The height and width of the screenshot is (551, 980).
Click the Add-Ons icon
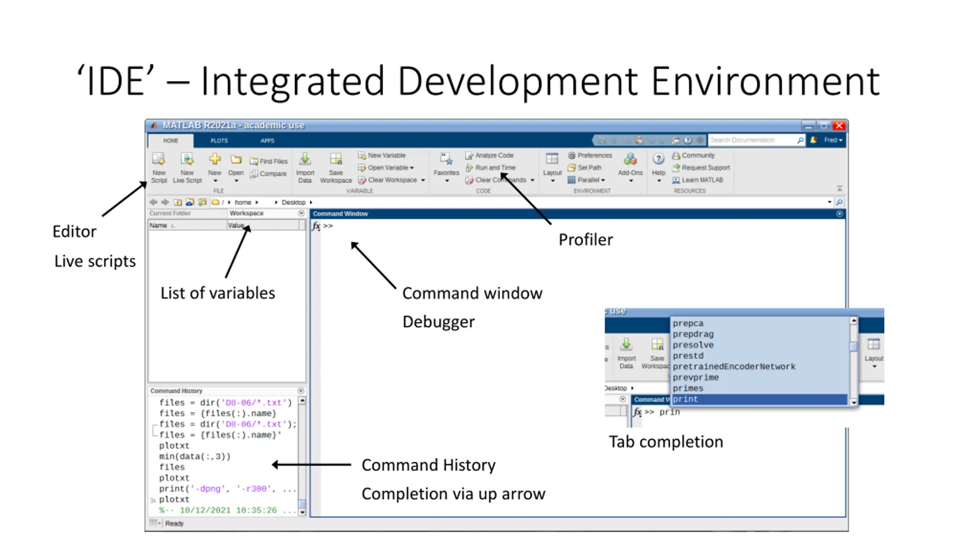[630, 159]
